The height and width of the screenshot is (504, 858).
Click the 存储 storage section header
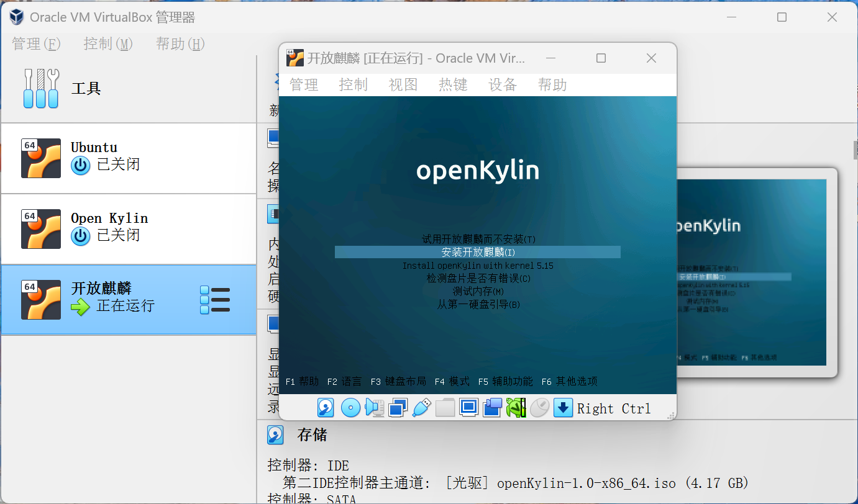tap(312, 435)
